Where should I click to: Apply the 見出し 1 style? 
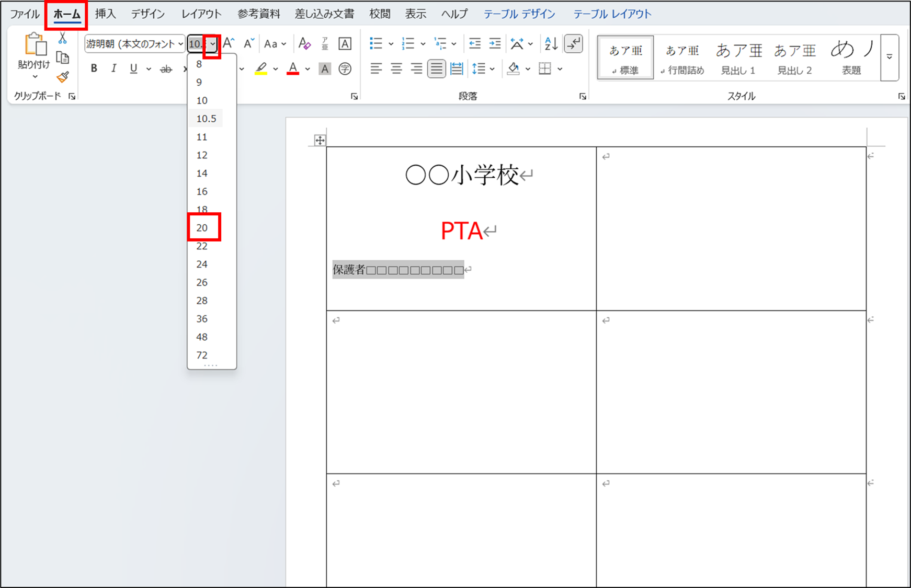(x=738, y=57)
